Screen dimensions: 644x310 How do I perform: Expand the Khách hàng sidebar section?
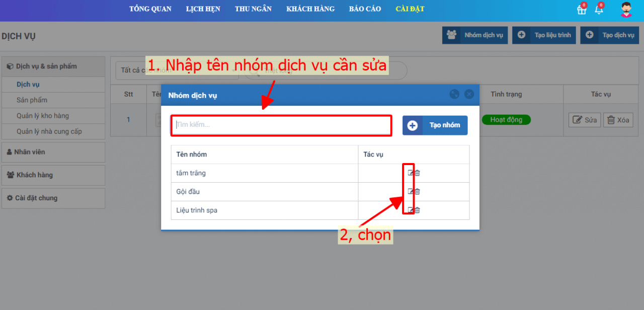pos(53,175)
